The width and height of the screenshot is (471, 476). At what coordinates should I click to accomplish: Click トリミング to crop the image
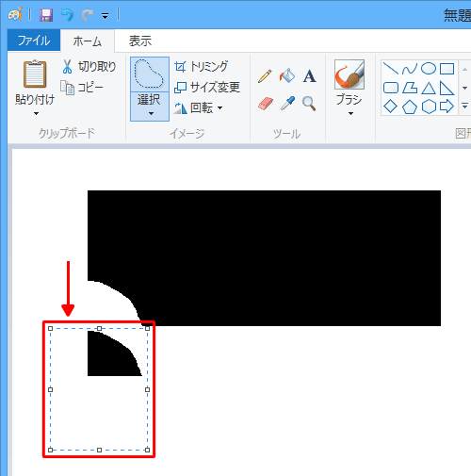point(202,67)
